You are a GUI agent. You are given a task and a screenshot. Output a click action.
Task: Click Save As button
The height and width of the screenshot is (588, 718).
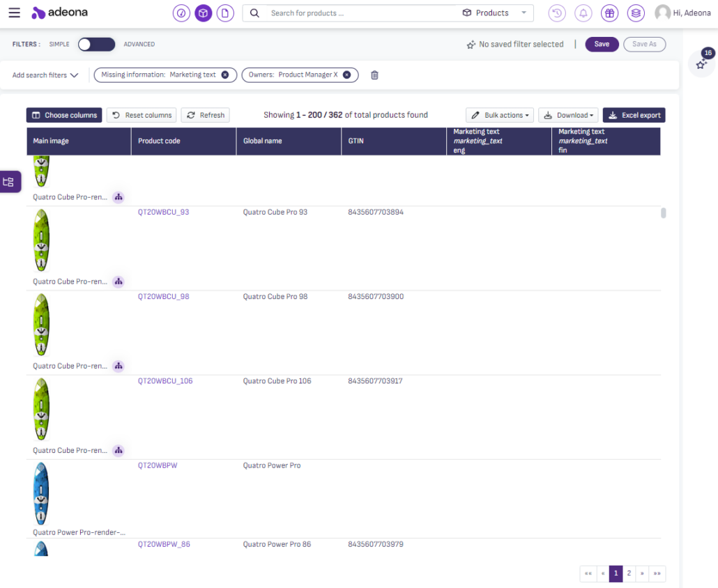[x=644, y=44]
